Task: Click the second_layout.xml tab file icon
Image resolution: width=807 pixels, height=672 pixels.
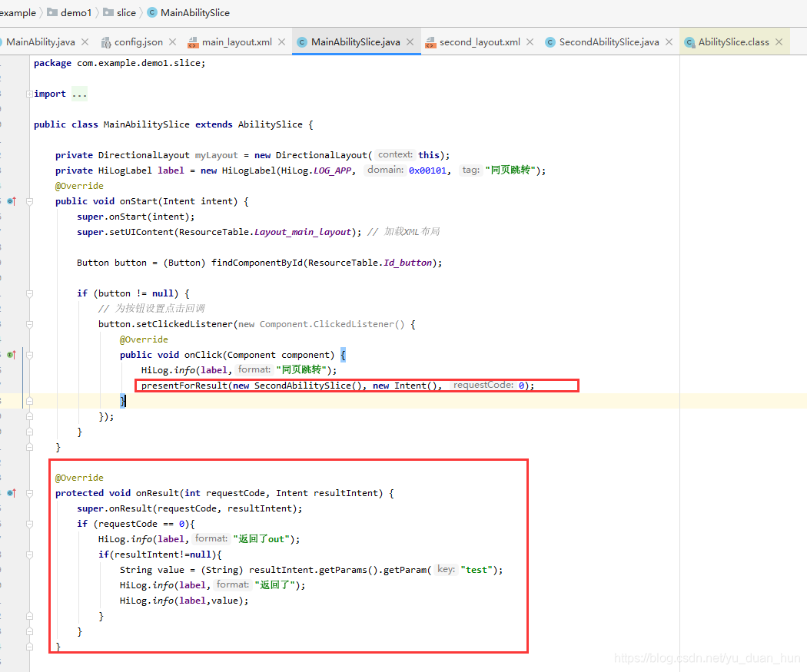Action: pyautogui.click(x=430, y=43)
